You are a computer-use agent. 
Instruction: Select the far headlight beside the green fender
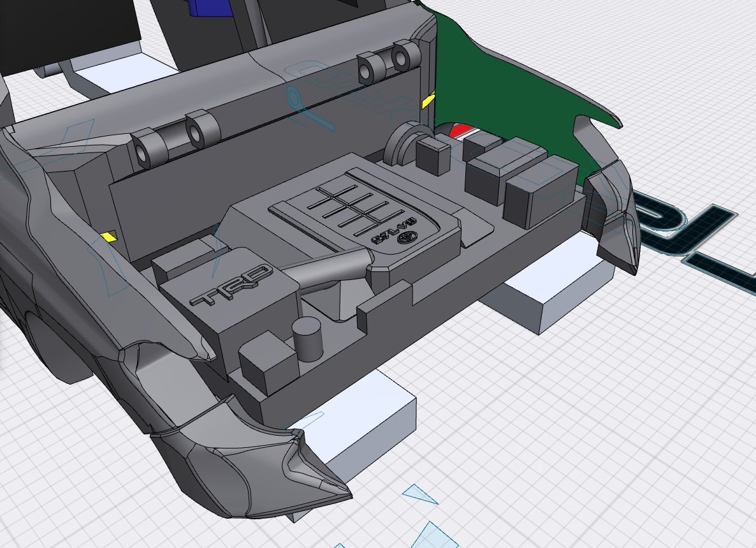coord(612,216)
